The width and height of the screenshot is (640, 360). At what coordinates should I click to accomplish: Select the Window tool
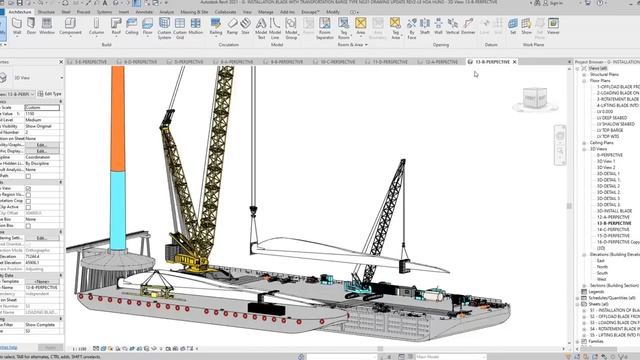[x=47, y=27]
